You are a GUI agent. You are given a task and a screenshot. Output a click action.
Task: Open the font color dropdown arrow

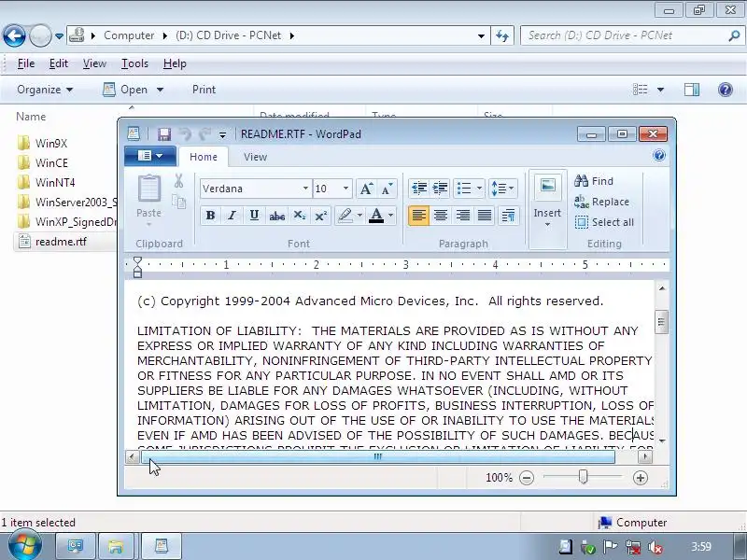[390, 216]
